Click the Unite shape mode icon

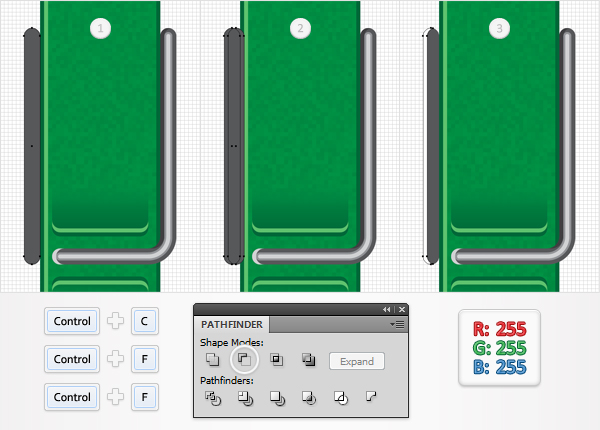point(212,359)
